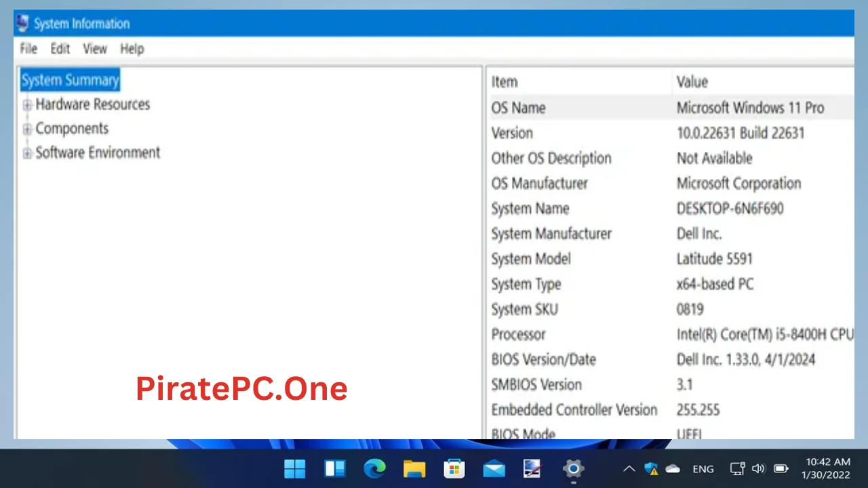The width and height of the screenshot is (868, 488).
Task: Launch Microsoft Edge from the taskbar
Action: 374,468
